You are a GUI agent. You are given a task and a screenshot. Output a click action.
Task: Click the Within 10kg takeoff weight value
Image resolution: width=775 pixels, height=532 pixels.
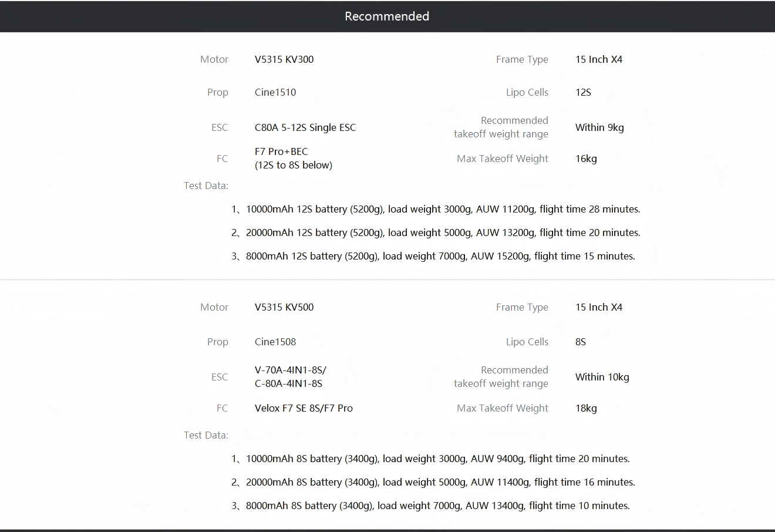click(x=602, y=377)
